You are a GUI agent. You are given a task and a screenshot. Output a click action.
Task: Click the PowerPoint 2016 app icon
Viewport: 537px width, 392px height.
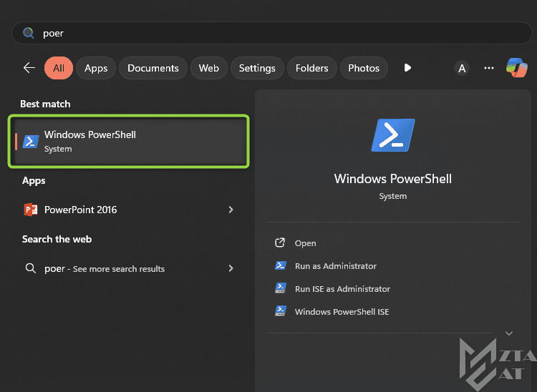[31, 210]
